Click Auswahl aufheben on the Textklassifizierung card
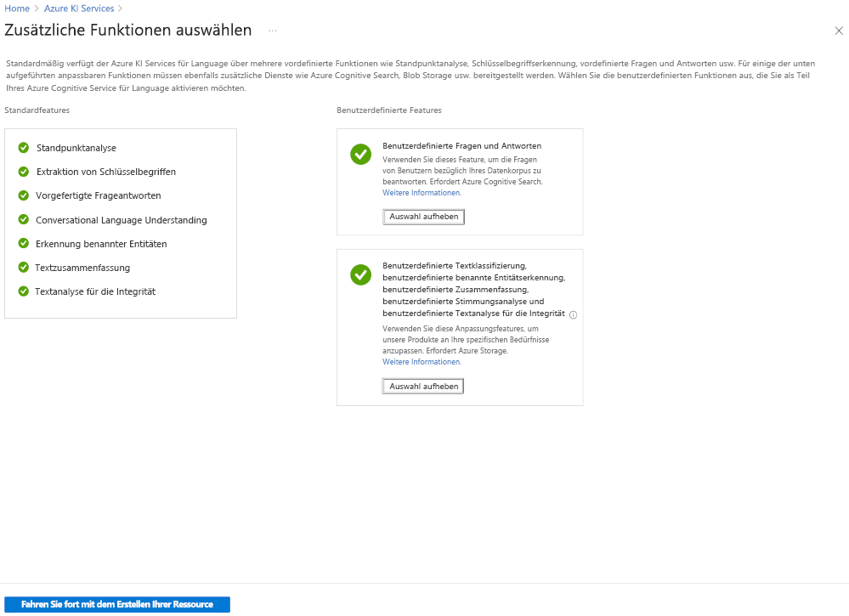 [x=423, y=385]
